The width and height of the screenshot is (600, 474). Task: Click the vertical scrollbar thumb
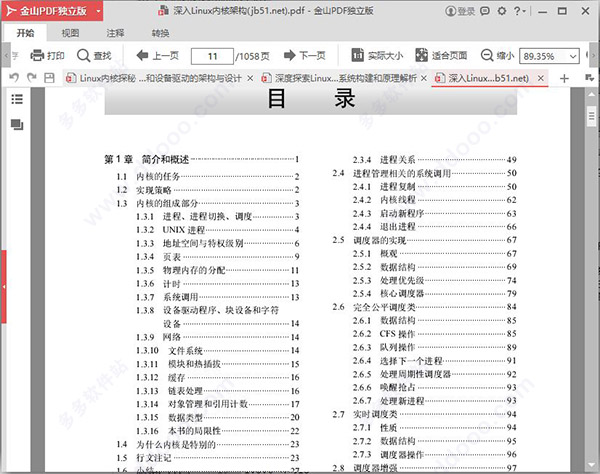tap(591, 116)
